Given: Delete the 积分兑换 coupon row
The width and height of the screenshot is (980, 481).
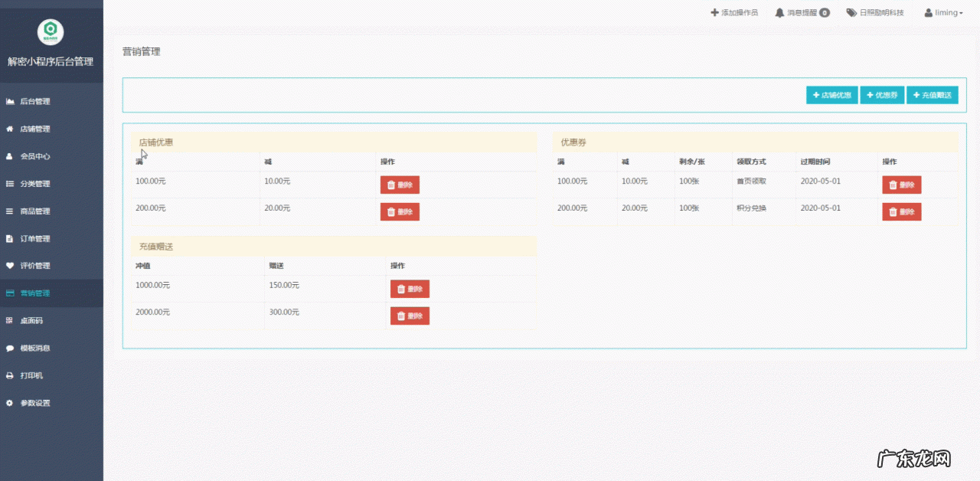Looking at the screenshot, I should click(901, 212).
